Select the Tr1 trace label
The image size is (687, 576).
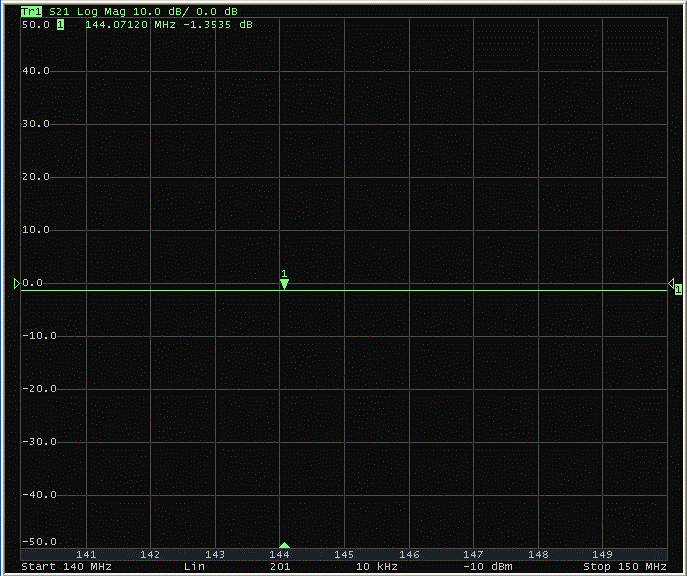coord(31,11)
